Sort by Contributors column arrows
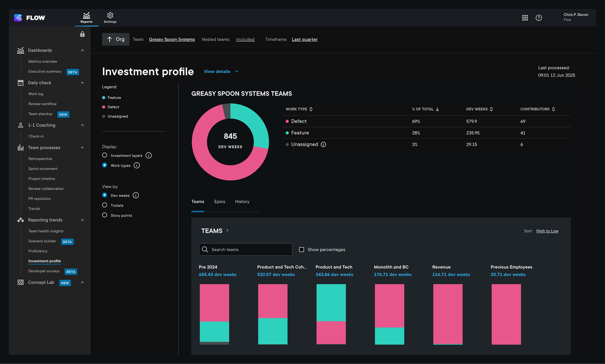The width and height of the screenshot is (605, 364). coord(553,109)
